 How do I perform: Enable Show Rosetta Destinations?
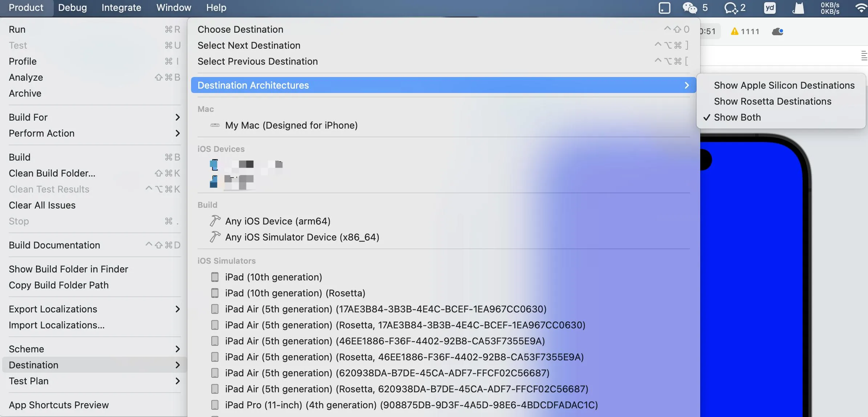[x=772, y=101]
